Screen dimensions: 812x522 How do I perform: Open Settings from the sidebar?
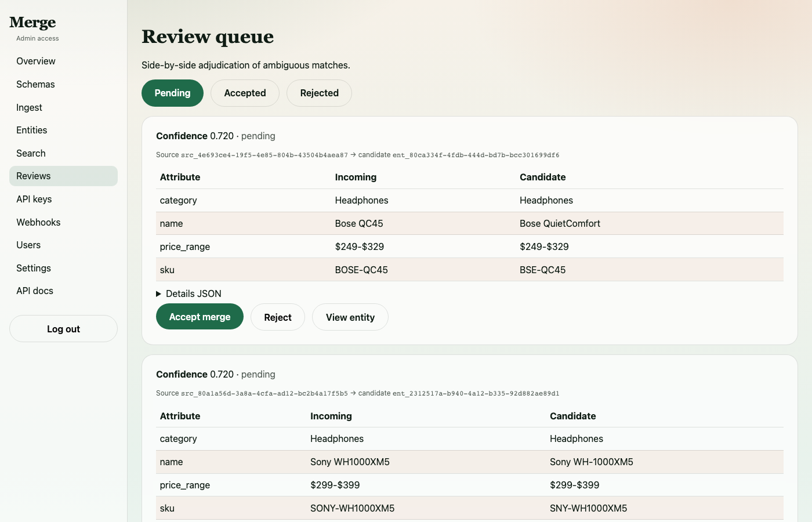pos(63,268)
